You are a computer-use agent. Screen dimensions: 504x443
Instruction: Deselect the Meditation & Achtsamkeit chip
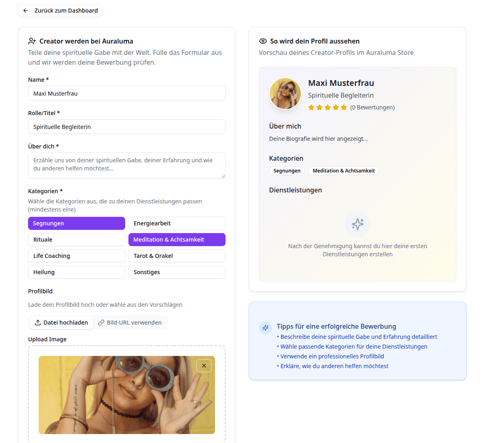(x=177, y=239)
